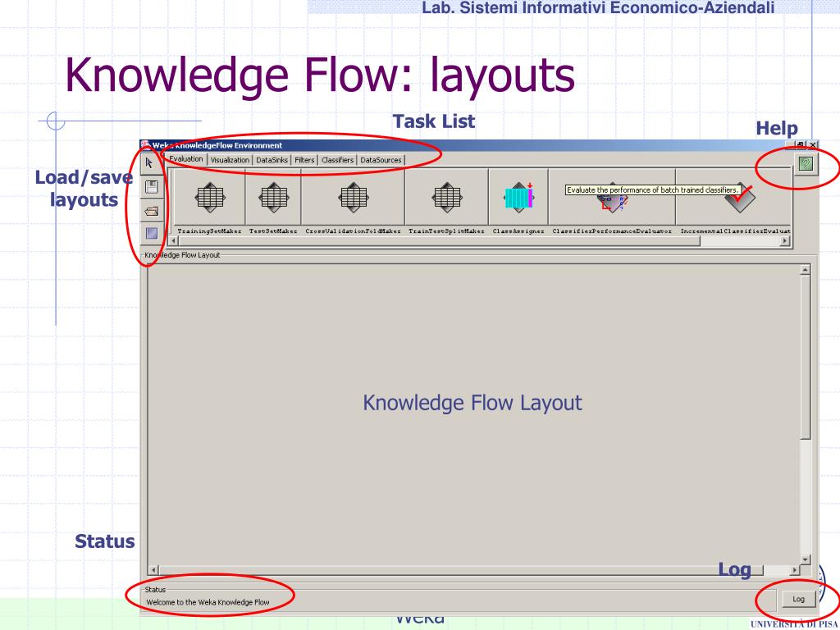This screenshot has height=630, width=840.
Task: Click the component palette horizontal scrollbar thumb
Action: [x=439, y=241]
